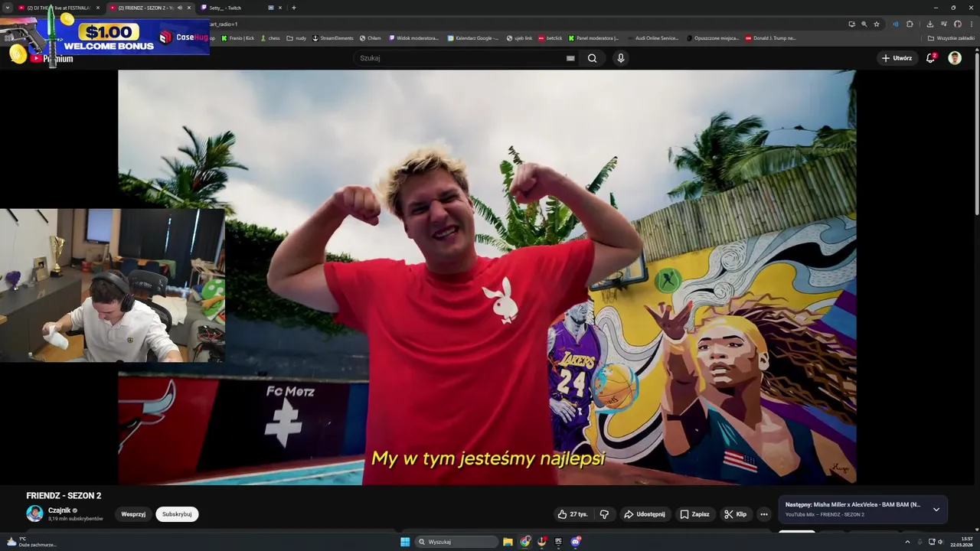The image size is (980, 551).
Task: Open the zoom magnifier icon in address bar
Action: 864,24
